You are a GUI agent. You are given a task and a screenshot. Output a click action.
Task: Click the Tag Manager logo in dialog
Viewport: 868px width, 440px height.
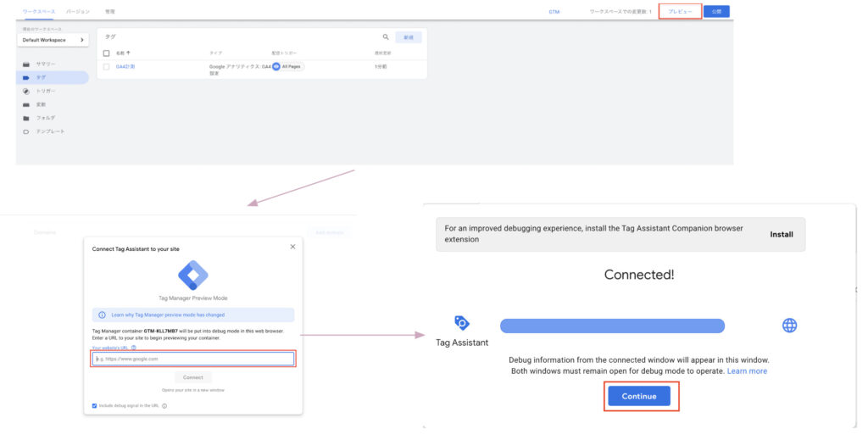coord(193,275)
